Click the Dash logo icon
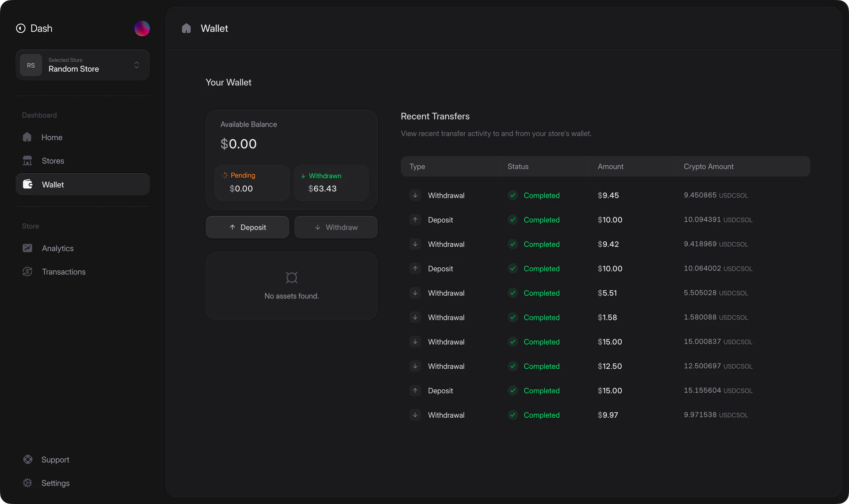Image resolution: width=849 pixels, height=504 pixels. [21, 28]
